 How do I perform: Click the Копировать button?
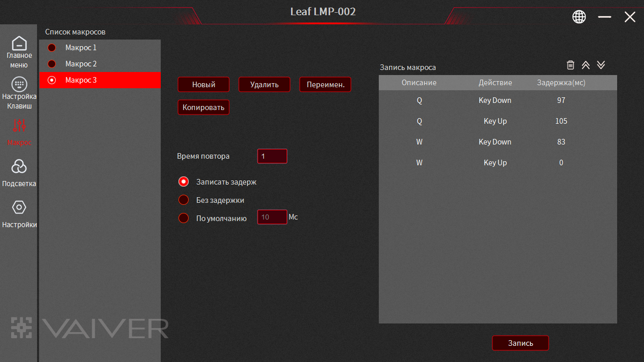click(203, 107)
